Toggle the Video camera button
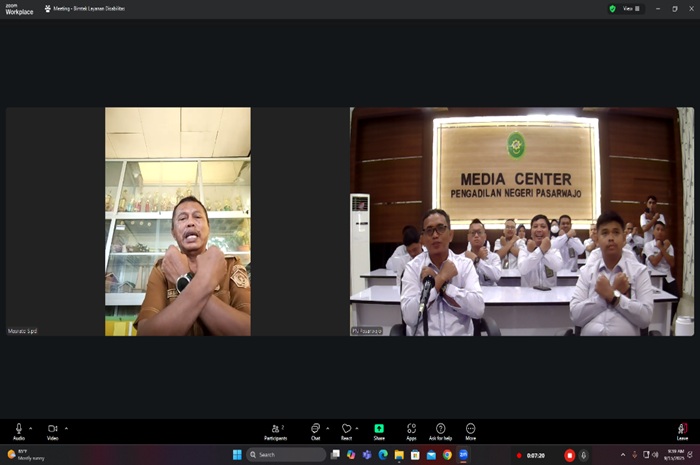Screen dimensions: 700x465 pyautogui.click(x=52, y=431)
